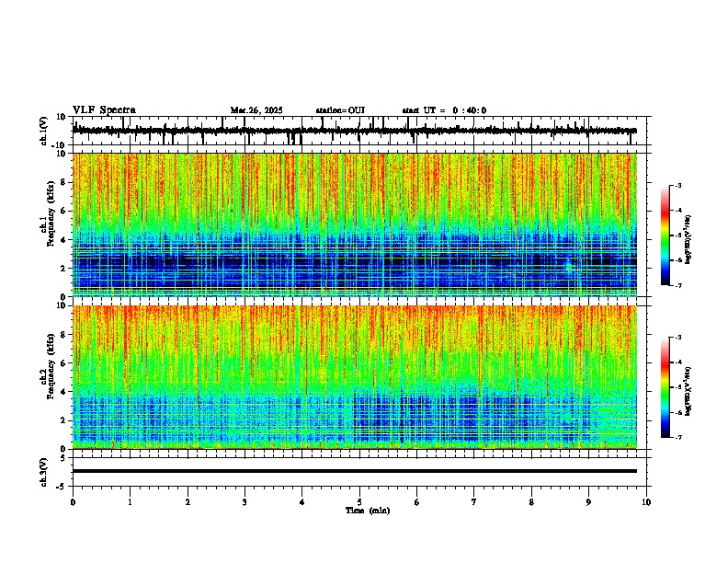Click the log(PSD) label beside the ch.2 color bar
The image size is (728, 563).
[688, 391]
